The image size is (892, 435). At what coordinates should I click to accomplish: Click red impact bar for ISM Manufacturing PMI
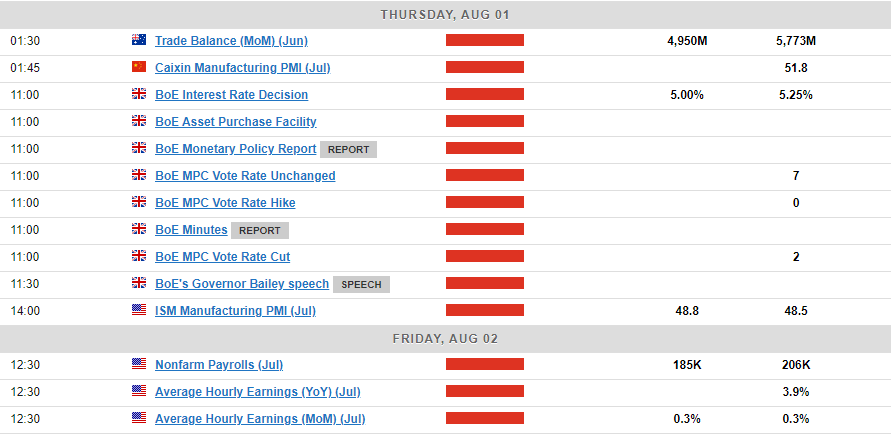click(485, 311)
